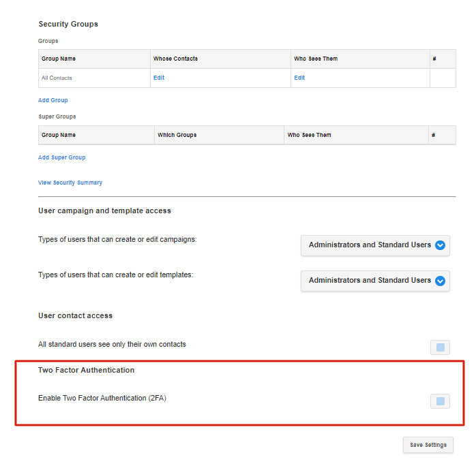This screenshot has width=476, height=468.
Task: Open templates user type dropdown
Action: (375, 281)
